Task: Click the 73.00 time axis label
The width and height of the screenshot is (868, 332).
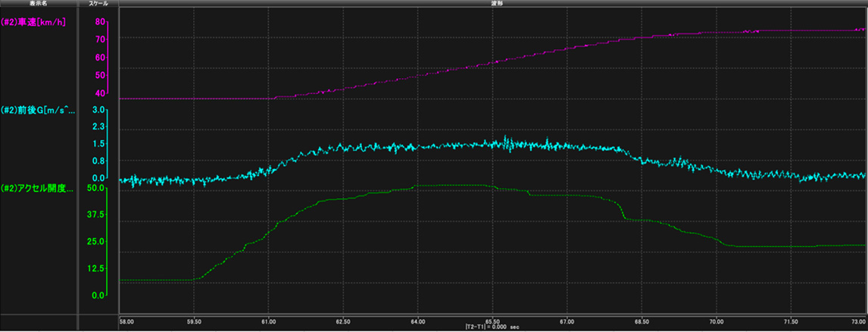Action: pyautogui.click(x=857, y=322)
